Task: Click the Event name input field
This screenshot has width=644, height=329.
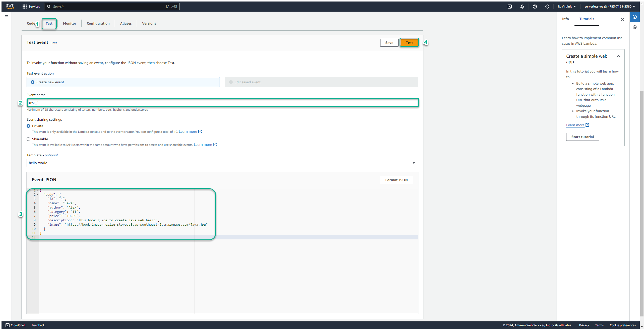Action: tap(222, 102)
